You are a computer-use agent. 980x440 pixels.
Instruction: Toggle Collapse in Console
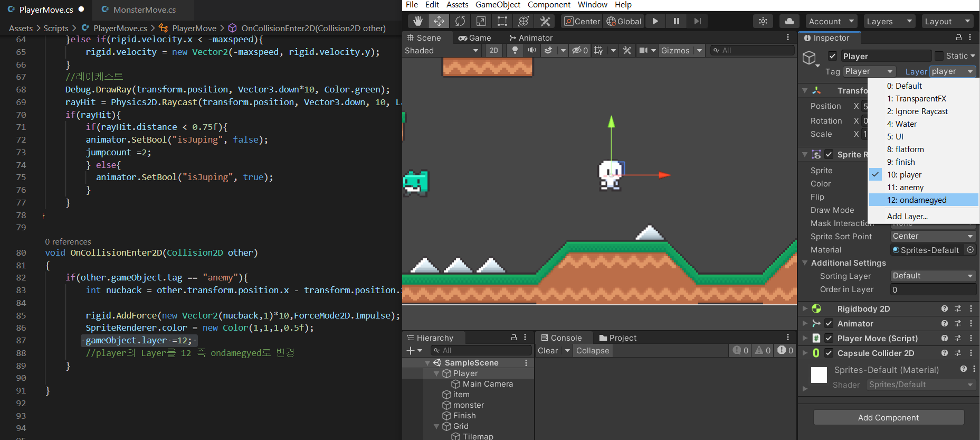(x=593, y=351)
